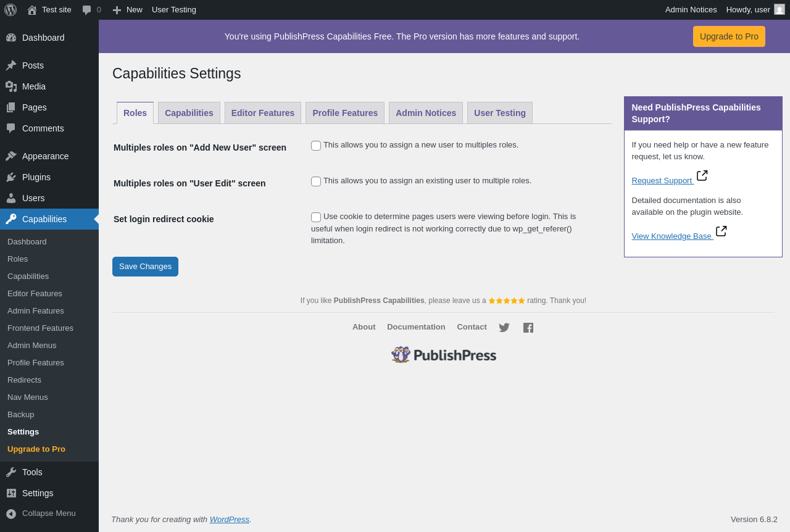Click the Plugins plug icon
Image resolution: width=790 pixels, height=532 pixels.
pos(11,177)
